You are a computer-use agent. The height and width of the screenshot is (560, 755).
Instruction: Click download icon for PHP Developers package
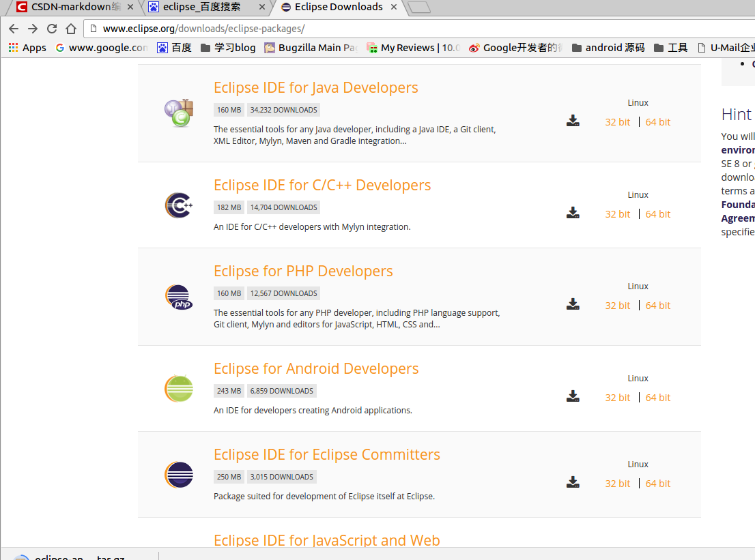click(573, 304)
